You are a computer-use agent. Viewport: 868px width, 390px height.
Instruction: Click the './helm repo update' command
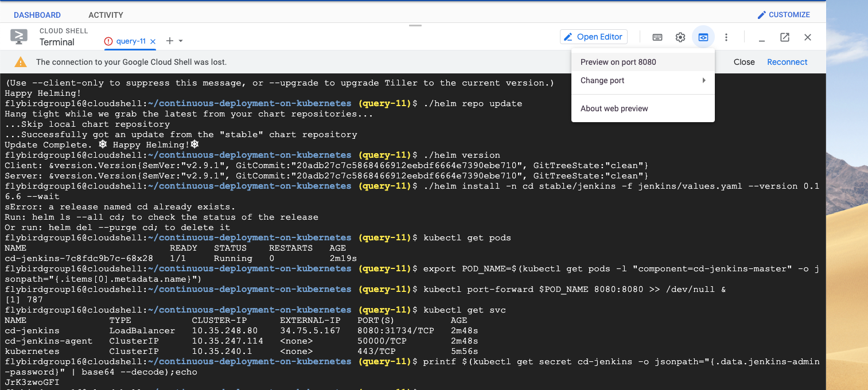pos(472,103)
